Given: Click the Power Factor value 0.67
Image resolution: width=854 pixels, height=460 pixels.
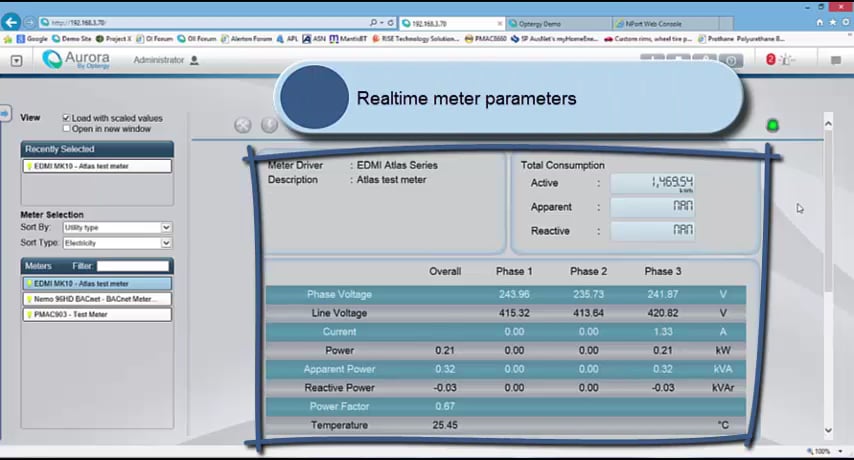Looking at the screenshot, I should coord(445,407).
